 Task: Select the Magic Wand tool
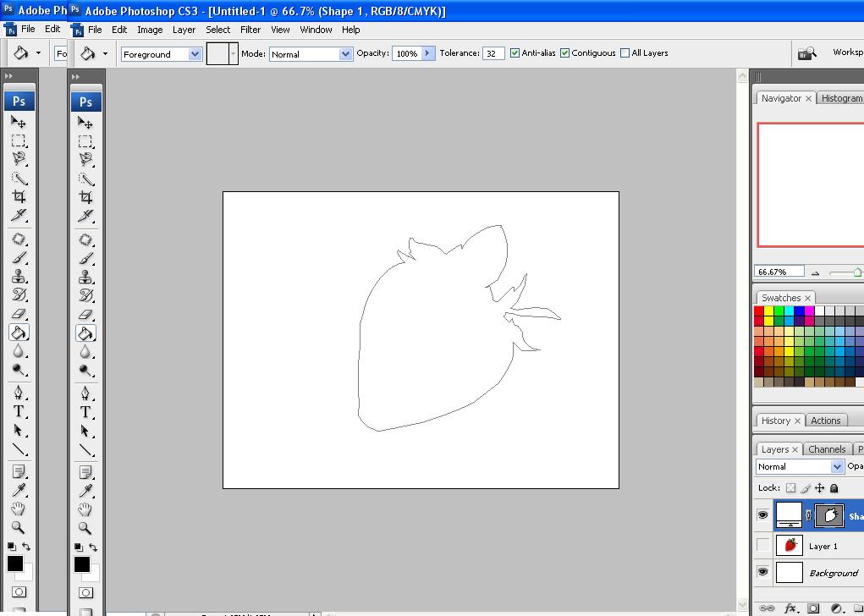click(x=85, y=179)
